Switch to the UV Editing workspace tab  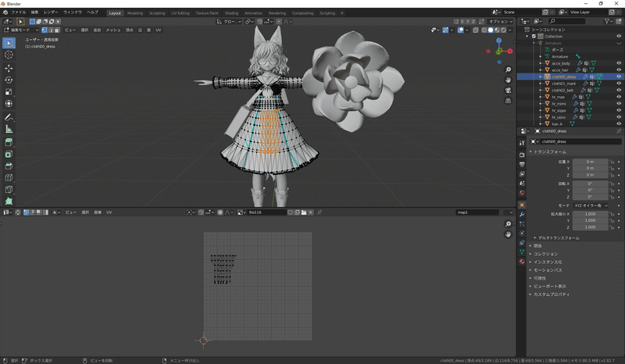(181, 13)
